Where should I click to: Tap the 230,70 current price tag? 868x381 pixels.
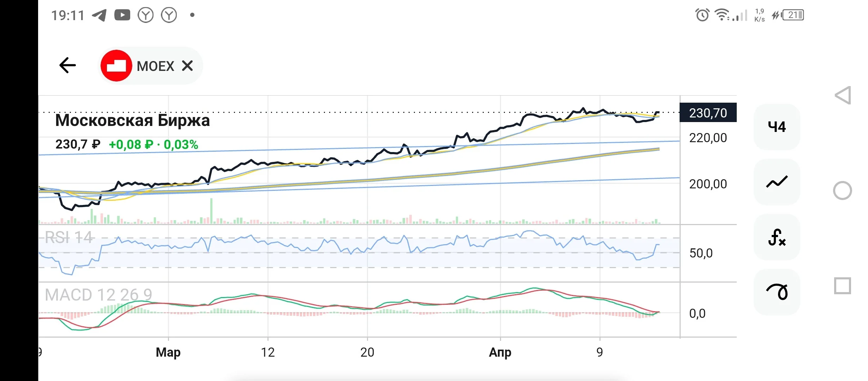708,113
